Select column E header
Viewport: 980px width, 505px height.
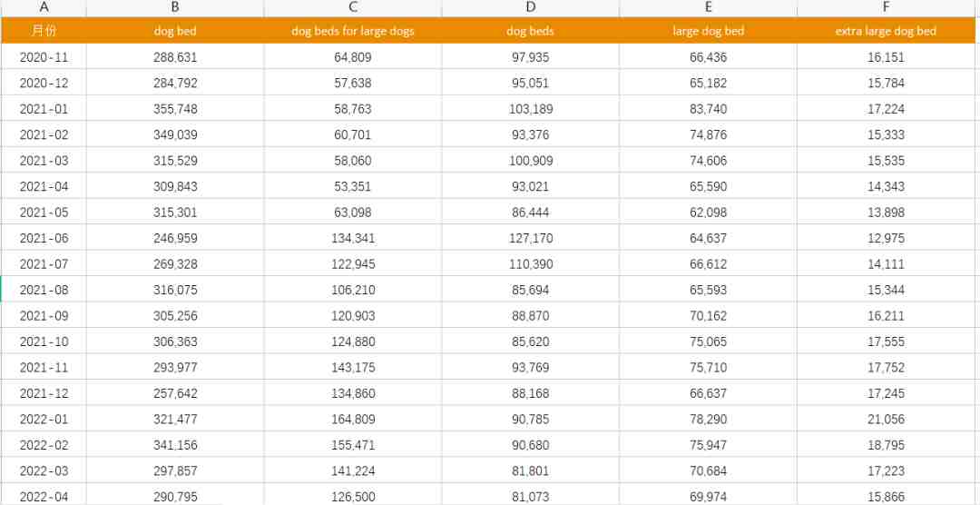pyautogui.click(x=708, y=7)
